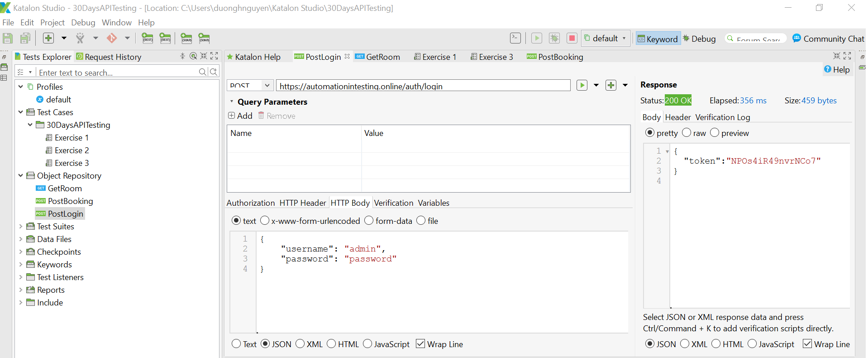Open the Window menu
Image resolution: width=868 pixels, height=358 pixels.
tap(117, 22)
